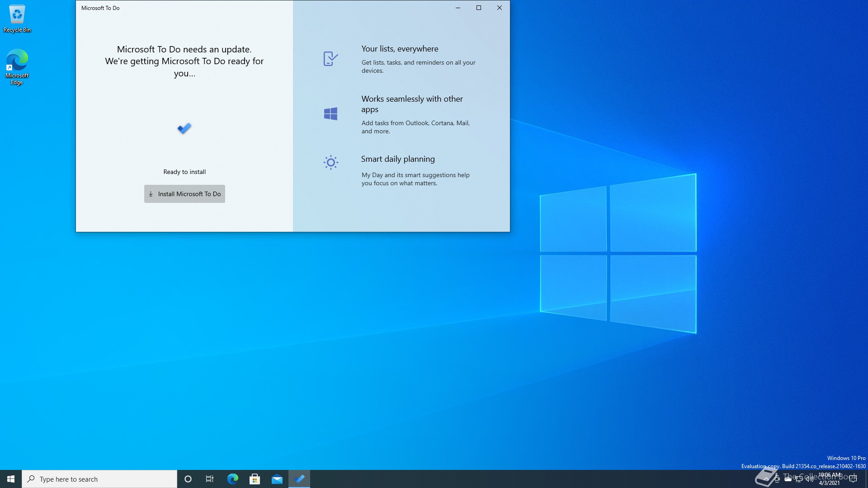Screen dimensions: 868x488
Task: Open the Action Center notifications icon
Action: click(x=853, y=479)
